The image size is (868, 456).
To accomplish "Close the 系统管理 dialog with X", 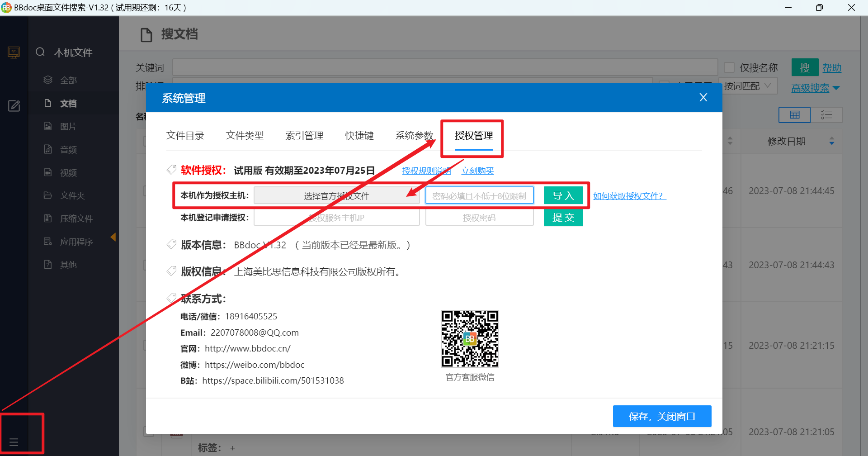I will (703, 97).
